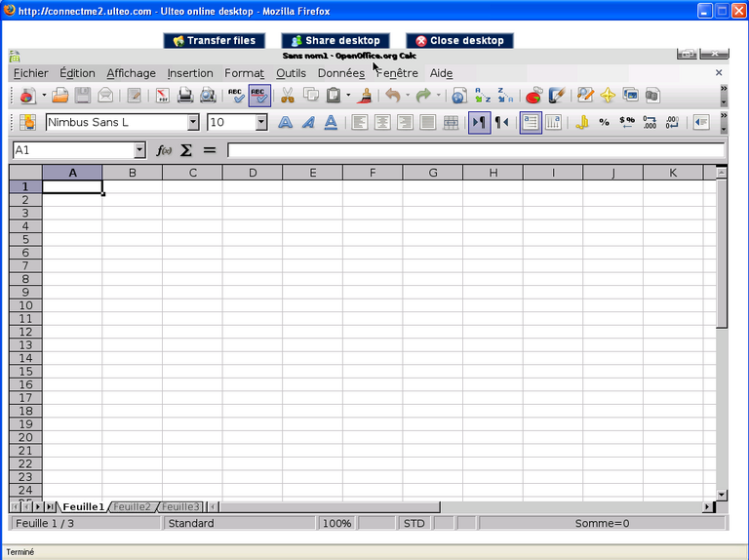Click the Center Horizontally icon
Viewport: 749px width, 560px height.
[382, 122]
